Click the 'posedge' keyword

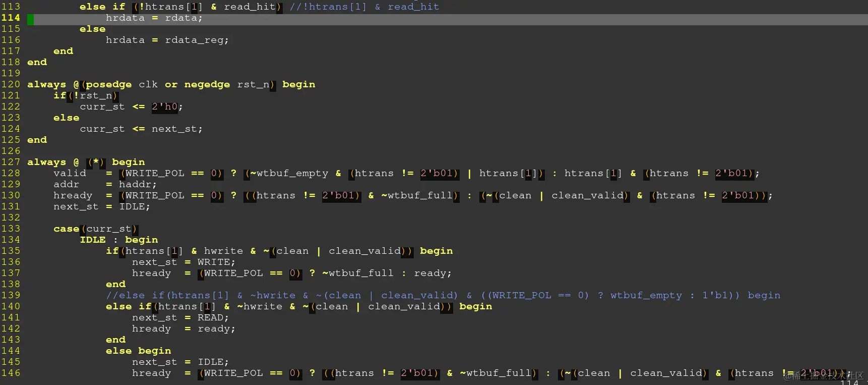(109, 85)
